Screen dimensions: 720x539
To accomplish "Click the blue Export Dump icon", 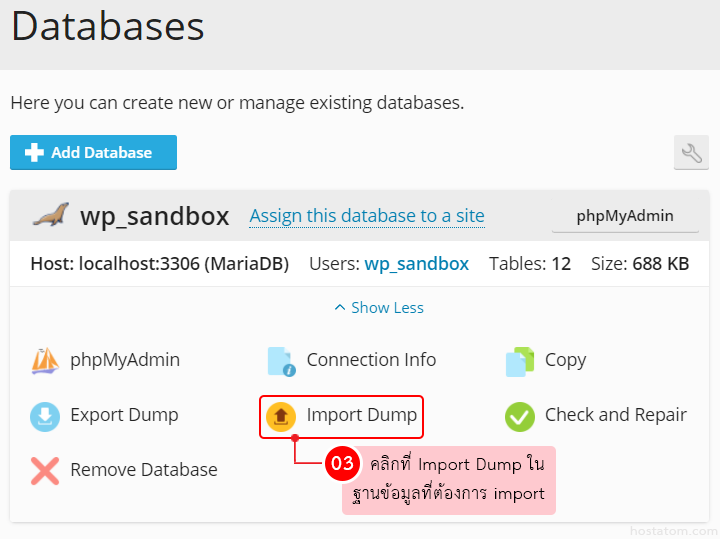I will pyautogui.click(x=45, y=416).
